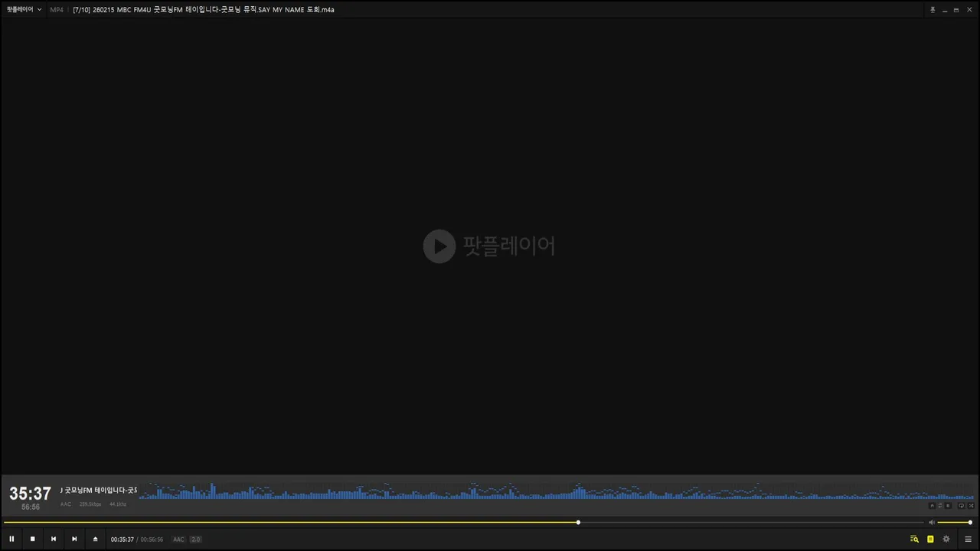Click the A-B repeat swap arrows icon
This screenshot has height=551, width=980.
[940, 506]
